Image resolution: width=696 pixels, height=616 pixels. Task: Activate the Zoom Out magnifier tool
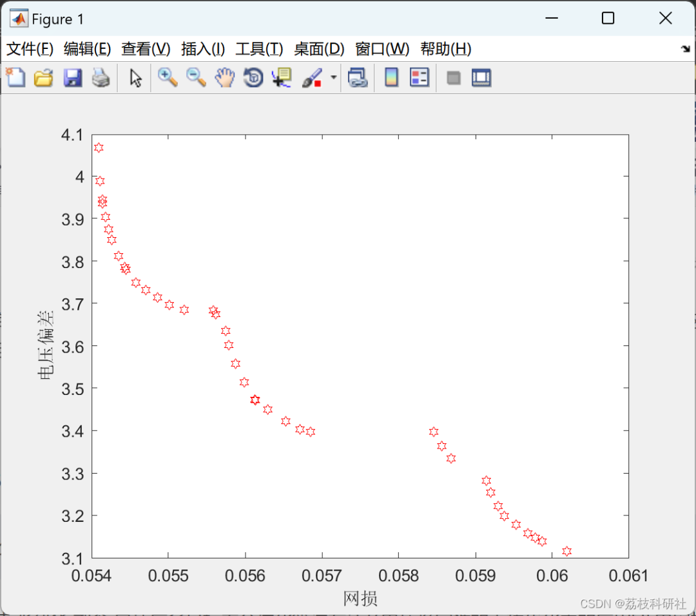click(x=196, y=78)
